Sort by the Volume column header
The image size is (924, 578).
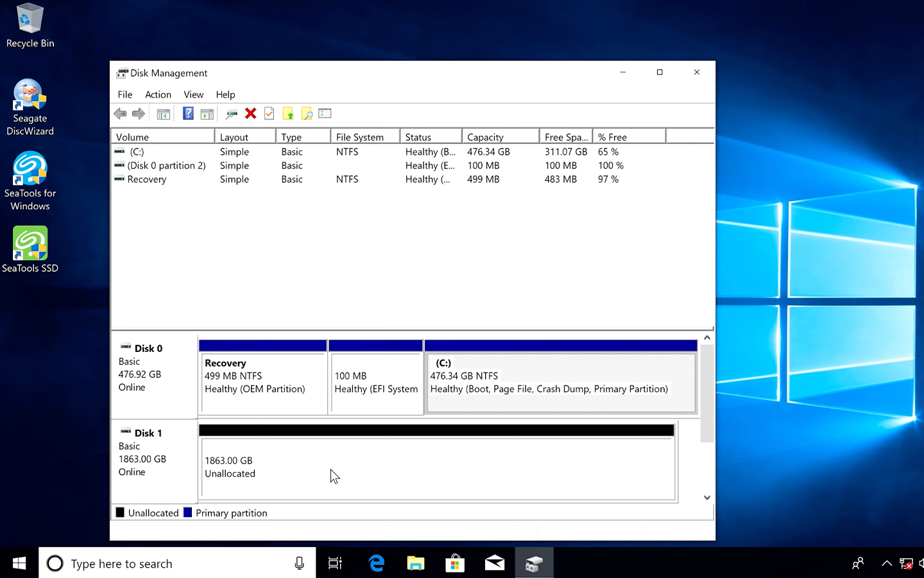[163, 137]
